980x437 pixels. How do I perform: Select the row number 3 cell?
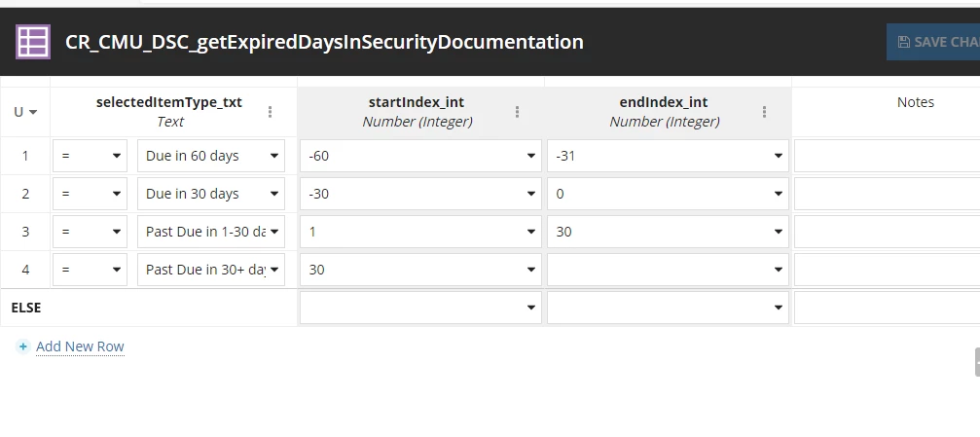point(25,232)
